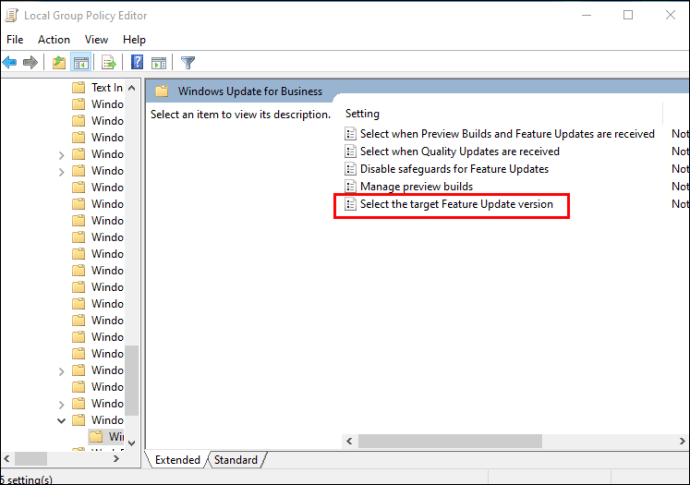The width and height of the screenshot is (690, 485).
Task: Click folder icon in Windows Update for Business header
Action: [x=162, y=91]
